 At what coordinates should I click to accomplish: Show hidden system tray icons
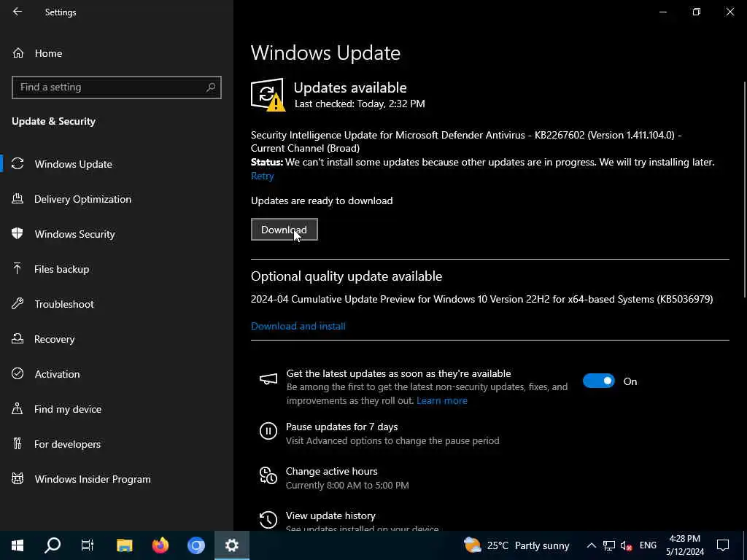pos(591,545)
